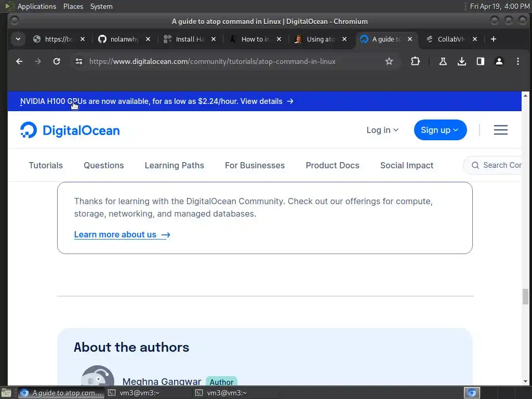Open the For Businesses nav item

coord(255,165)
